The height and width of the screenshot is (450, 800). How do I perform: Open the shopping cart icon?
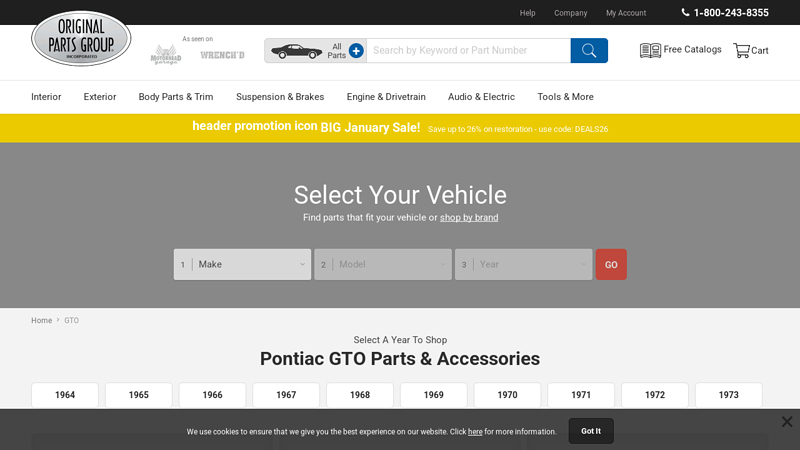pyautogui.click(x=741, y=50)
